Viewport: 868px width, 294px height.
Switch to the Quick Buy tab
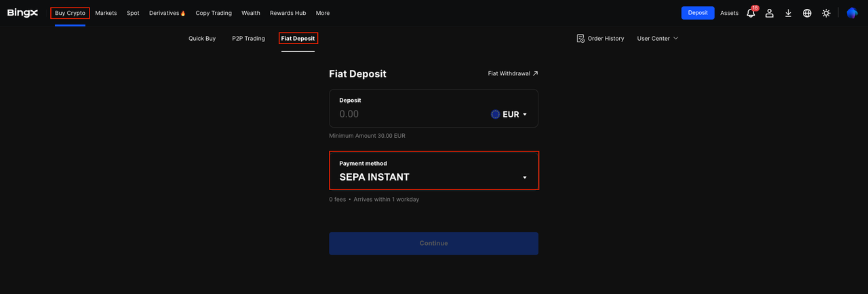[202, 39]
